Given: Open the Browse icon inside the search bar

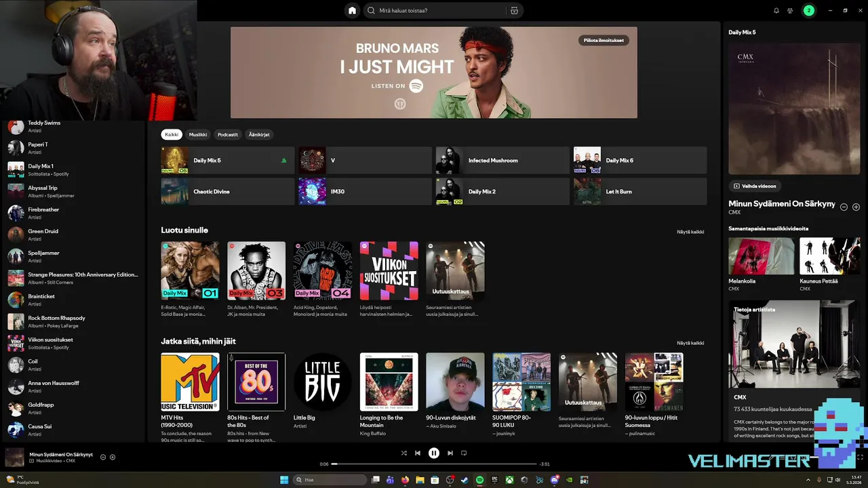Looking at the screenshot, I should [x=514, y=10].
